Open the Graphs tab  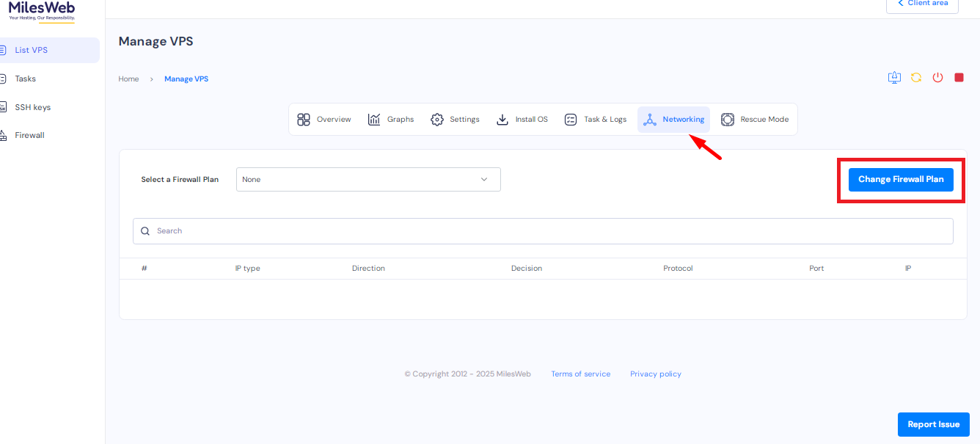click(x=391, y=120)
